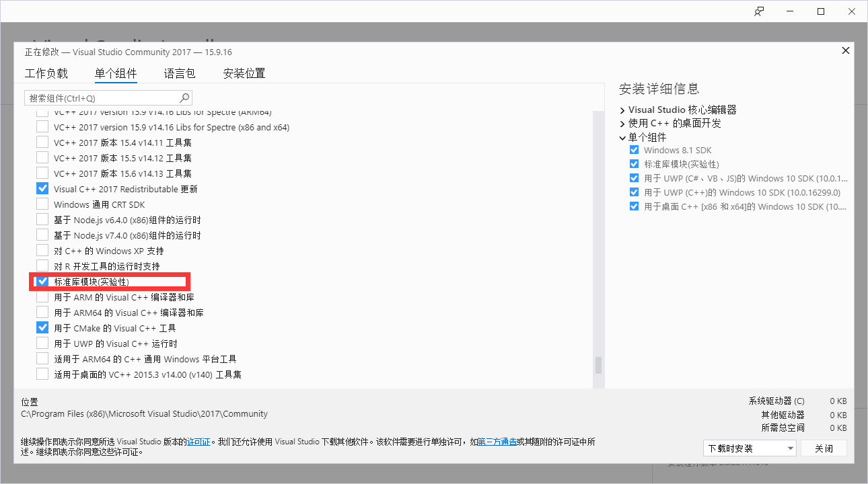868x484 pixels.
Task: Tick 基于 Node.js v7.4.0 (x86)组件的运行时
Action: click(42, 235)
